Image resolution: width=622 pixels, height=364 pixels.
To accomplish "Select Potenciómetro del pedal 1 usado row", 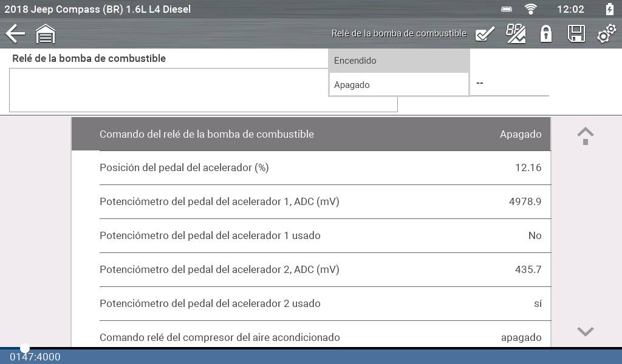I will click(311, 235).
